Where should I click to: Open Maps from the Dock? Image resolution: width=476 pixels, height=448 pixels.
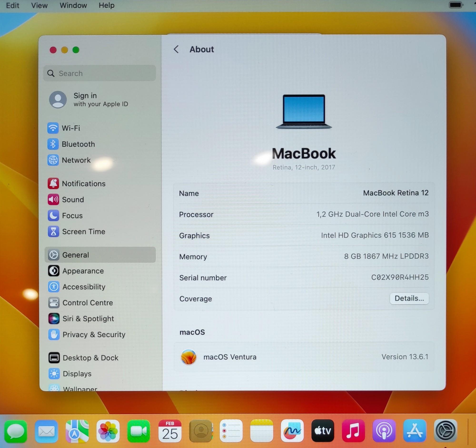tap(77, 431)
